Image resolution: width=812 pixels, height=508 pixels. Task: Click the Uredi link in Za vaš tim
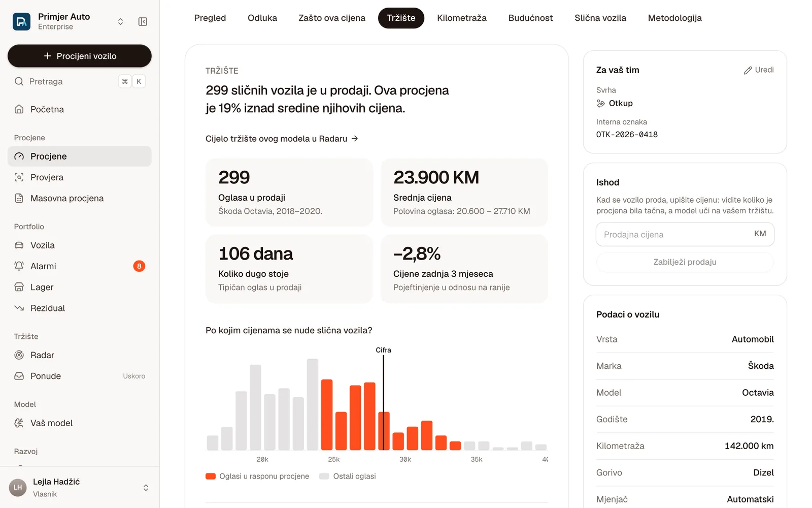click(759, 70)
